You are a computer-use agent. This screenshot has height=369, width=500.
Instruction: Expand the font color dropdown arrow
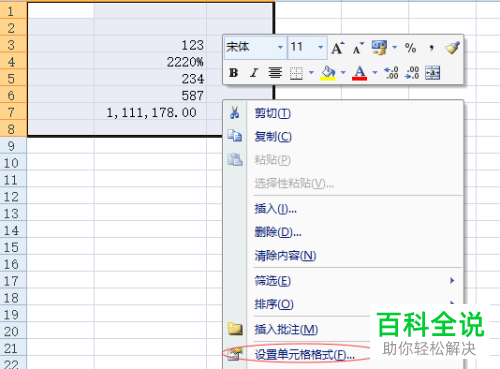[x=375, y=73]
